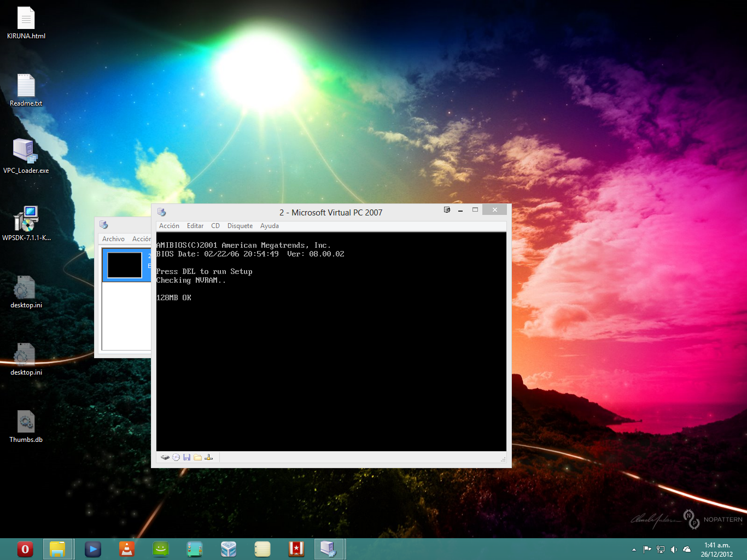747x560 pixels.
Task: Click the network adapter status icon
Action: click(208, 457)
